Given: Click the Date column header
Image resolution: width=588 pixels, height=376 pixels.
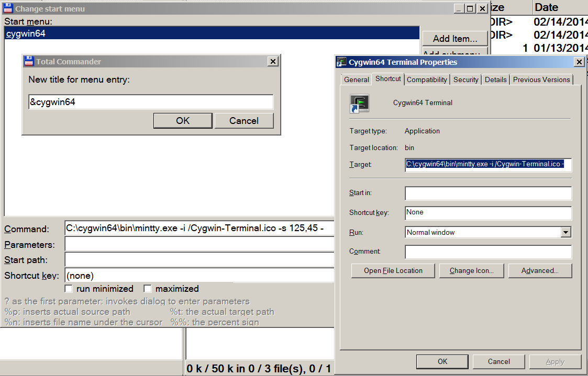Looking at the screenshot, I should tap(560, 7).
